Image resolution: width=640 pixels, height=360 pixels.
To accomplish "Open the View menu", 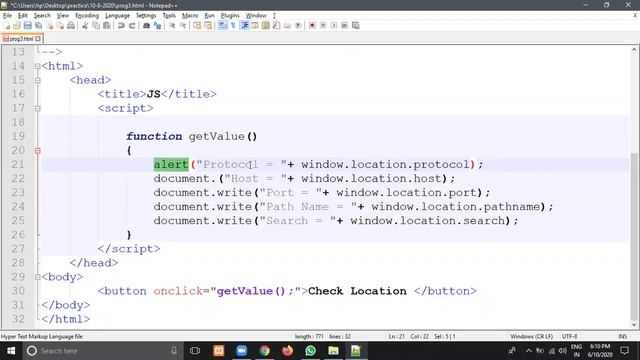I will click(62, 16).
